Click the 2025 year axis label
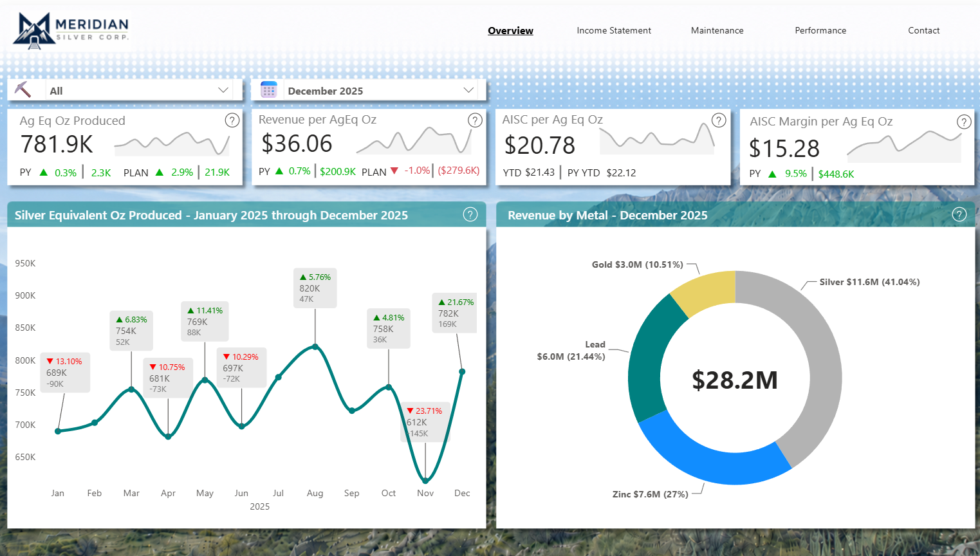980x556 pixels. point(260,506)
